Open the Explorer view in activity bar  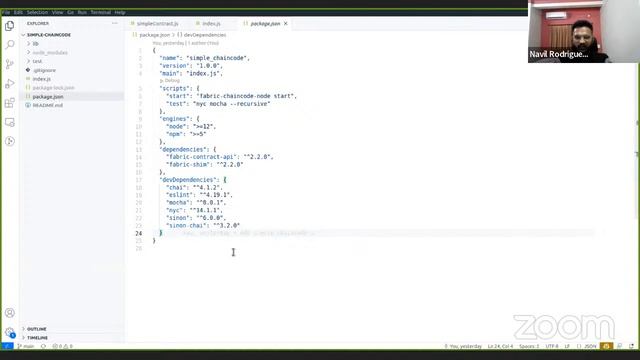(10, 26)
